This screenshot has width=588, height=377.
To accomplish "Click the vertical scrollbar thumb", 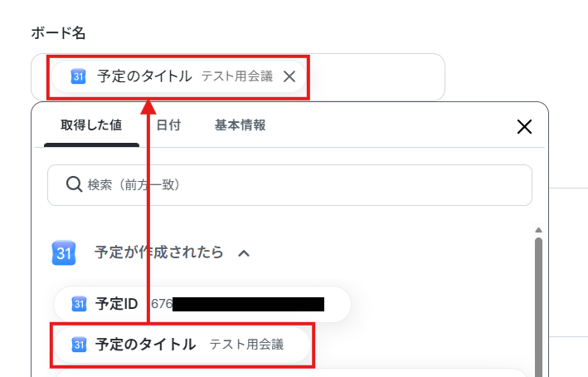I will click(x=538, y=306).
